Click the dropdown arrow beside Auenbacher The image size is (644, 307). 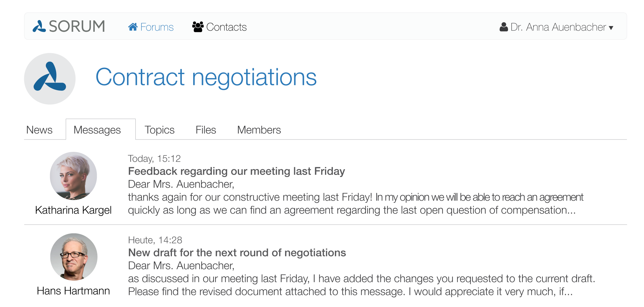pos(611,28)
